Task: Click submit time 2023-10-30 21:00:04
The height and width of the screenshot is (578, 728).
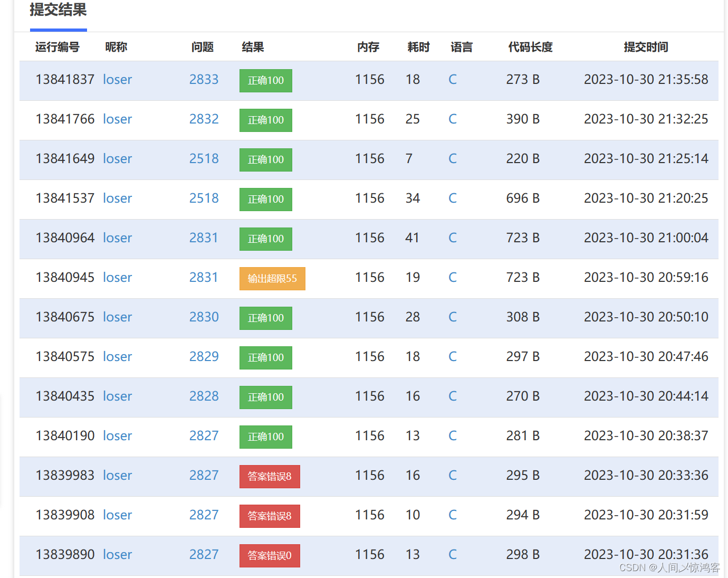Action: [x=646, y=238]
